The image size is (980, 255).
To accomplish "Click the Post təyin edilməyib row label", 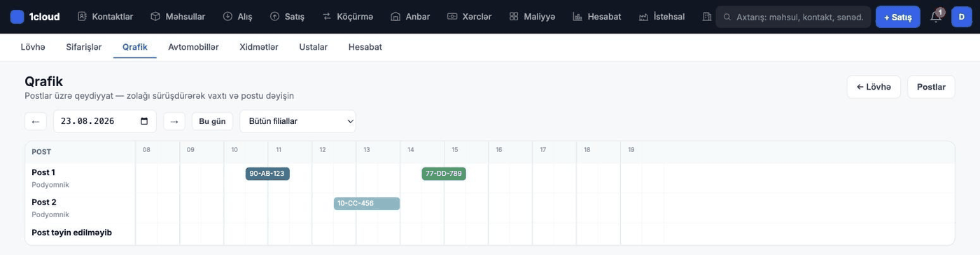I will pos(71,233).
